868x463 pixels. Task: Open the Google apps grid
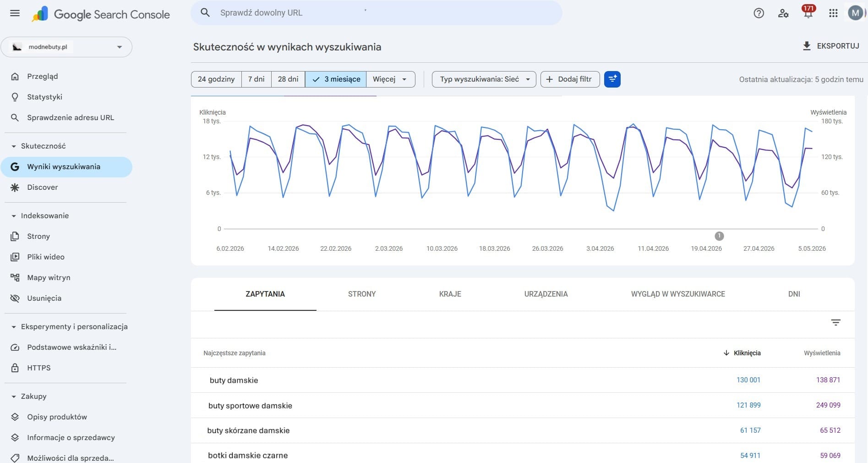click(833, 13)
